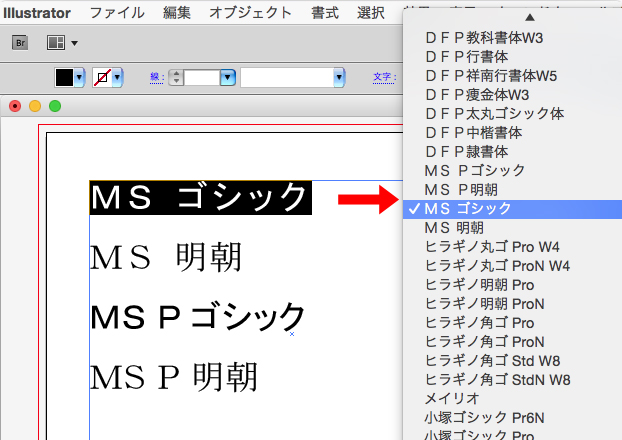Open the stroke color dropdown arrow
The height and width of the screenshot is (440, 622).
(117, 77)
